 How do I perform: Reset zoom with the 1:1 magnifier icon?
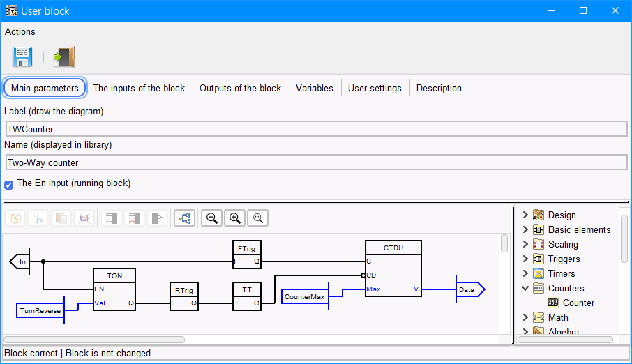[x=257, y=218]
